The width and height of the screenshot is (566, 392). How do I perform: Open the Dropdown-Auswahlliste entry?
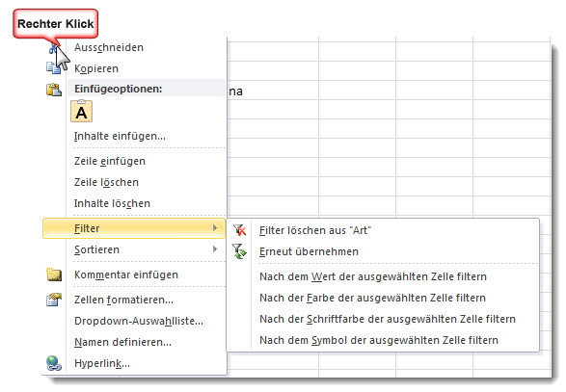[139, 321]
